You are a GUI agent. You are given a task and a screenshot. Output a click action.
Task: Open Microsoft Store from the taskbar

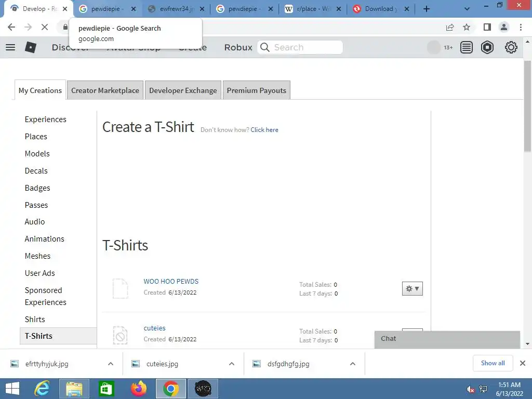pos(106,389)
